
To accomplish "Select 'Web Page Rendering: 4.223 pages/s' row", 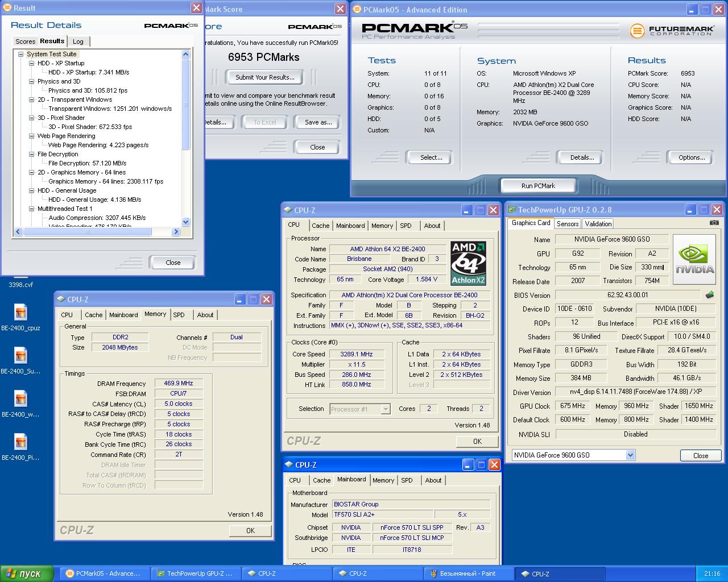I will pyautogui.click(x=98, y=145).
